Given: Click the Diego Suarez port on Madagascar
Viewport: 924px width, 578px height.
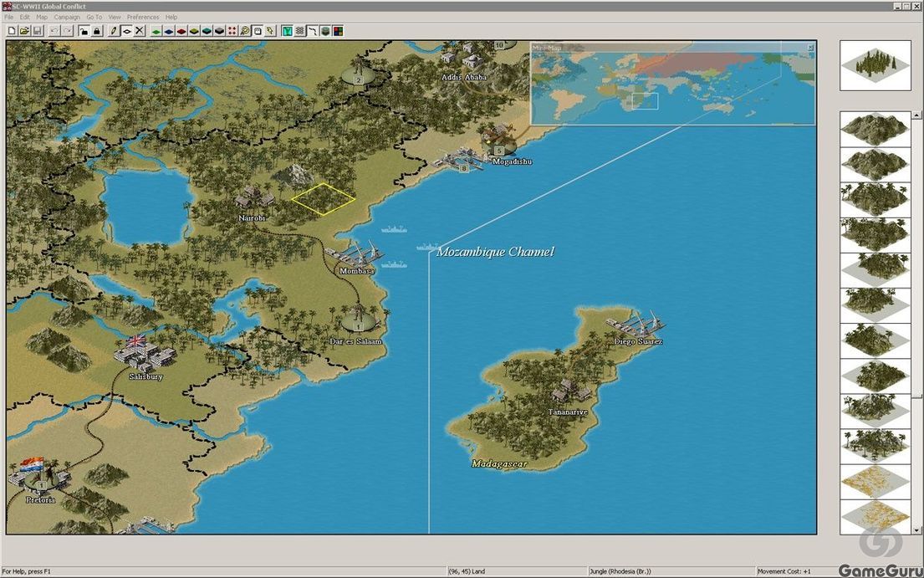Looking at the screenshot, I should click(636, 324).
